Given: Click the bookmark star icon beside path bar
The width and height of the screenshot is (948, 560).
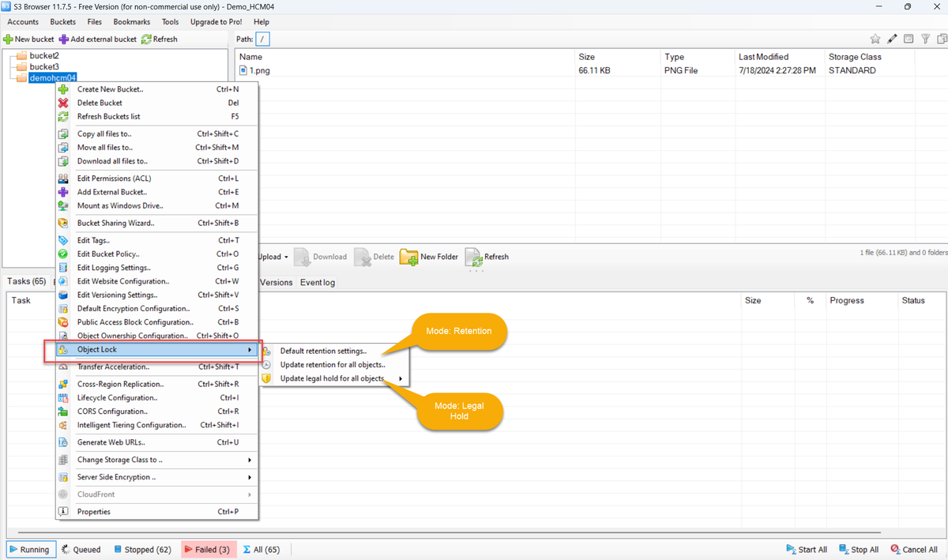Looking at the screenshot, I should (x=875, y=39).
